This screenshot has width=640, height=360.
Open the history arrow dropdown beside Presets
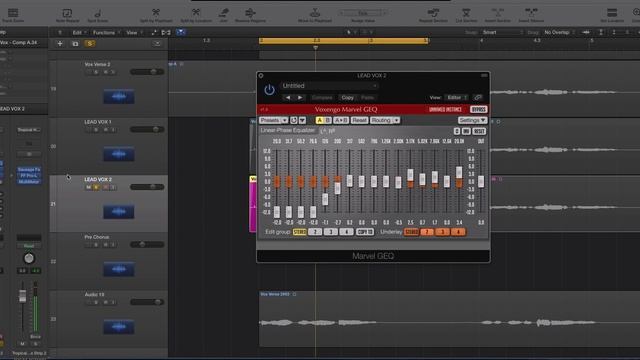302,120
